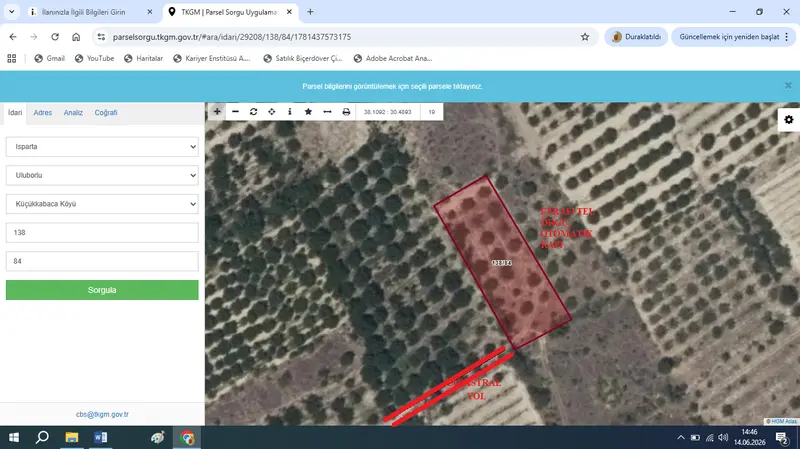Open the Satılık Biçerdöver bookmark
The height and width of the screenshot is (449, 800).
tap(303, 58)
